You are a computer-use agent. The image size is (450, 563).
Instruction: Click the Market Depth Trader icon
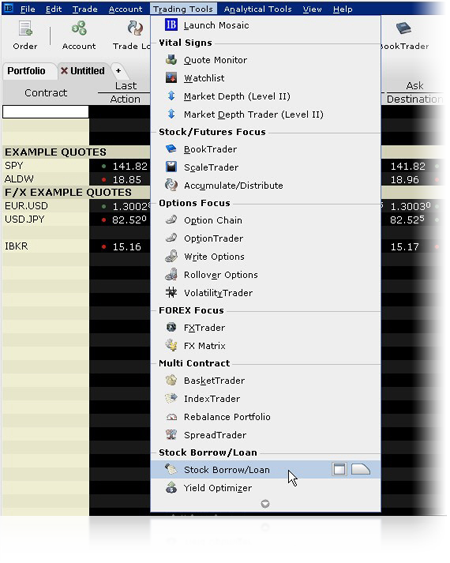pos(171,114)
